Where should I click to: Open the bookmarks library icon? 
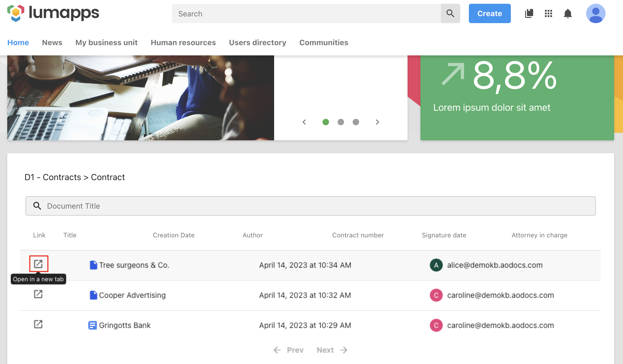529,13
